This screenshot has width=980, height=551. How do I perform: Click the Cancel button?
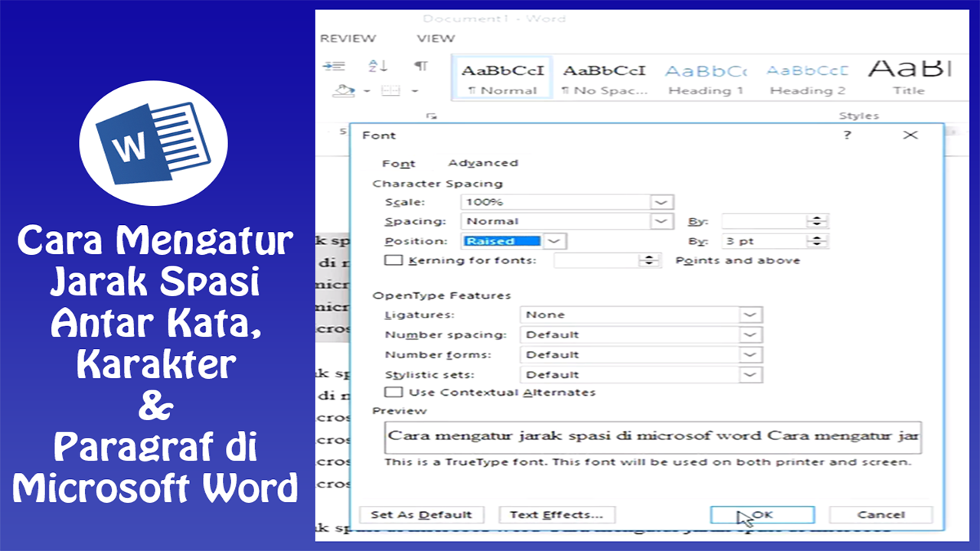click(x=880, y=515)
